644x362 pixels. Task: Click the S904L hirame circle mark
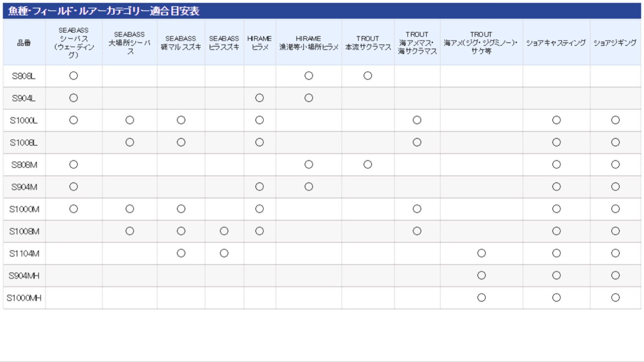click(x=260, y=98)
